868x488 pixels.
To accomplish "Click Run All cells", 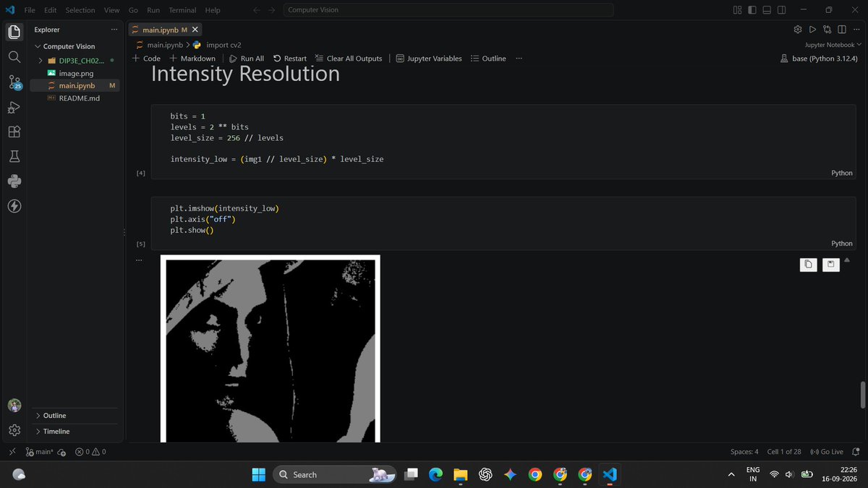I will point(247,59).
